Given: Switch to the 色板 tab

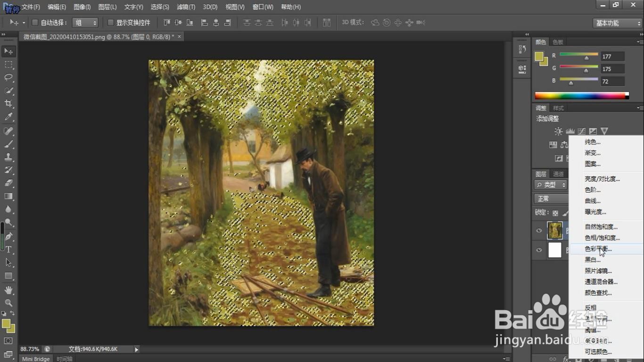Looking at the screenshot, I should (558, 42).
